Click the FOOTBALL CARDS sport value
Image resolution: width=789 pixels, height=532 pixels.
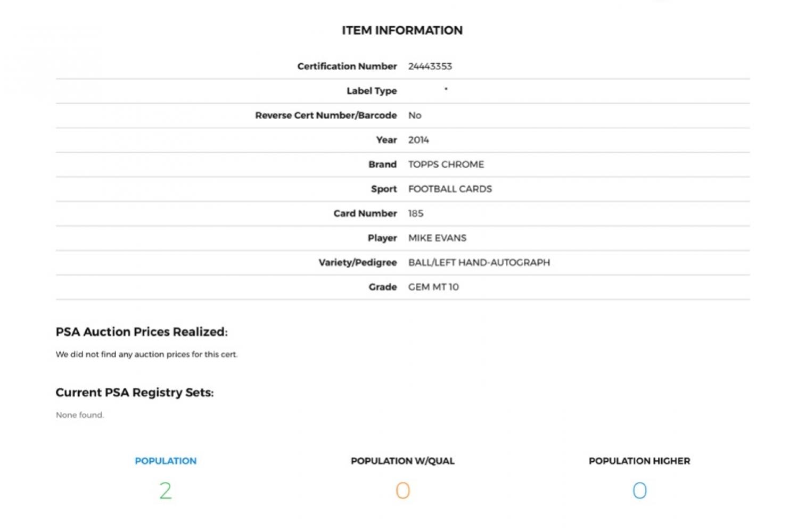[450, 189]
